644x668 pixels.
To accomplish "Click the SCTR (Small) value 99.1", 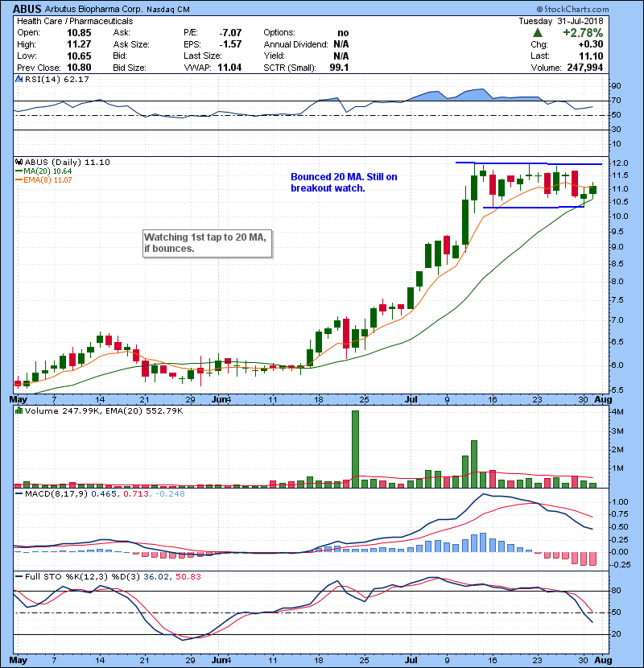I will 339,68.
